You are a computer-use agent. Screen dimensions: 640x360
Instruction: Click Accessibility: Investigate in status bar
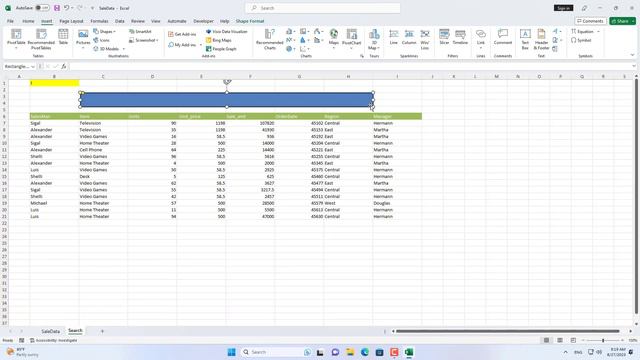(x=53, y=340)
